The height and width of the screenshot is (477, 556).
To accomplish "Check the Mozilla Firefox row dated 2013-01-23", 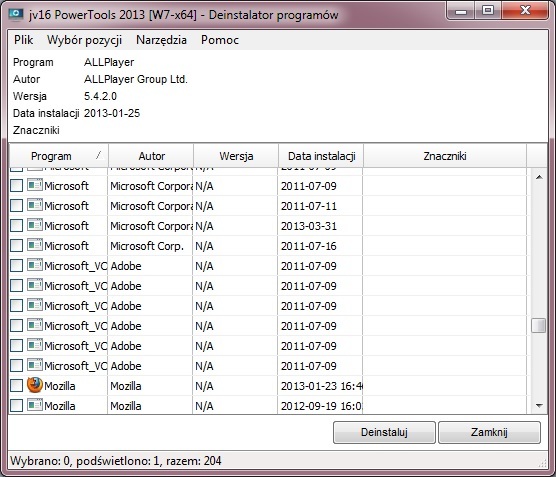I will point(16,386).
